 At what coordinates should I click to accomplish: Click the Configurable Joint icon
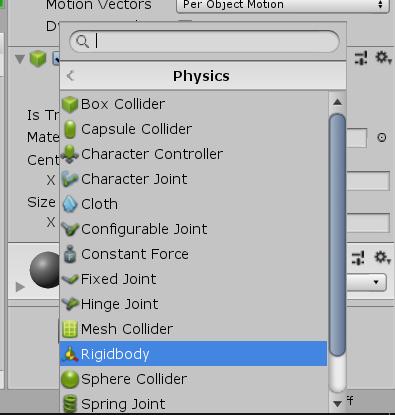(x=70, y=229)
